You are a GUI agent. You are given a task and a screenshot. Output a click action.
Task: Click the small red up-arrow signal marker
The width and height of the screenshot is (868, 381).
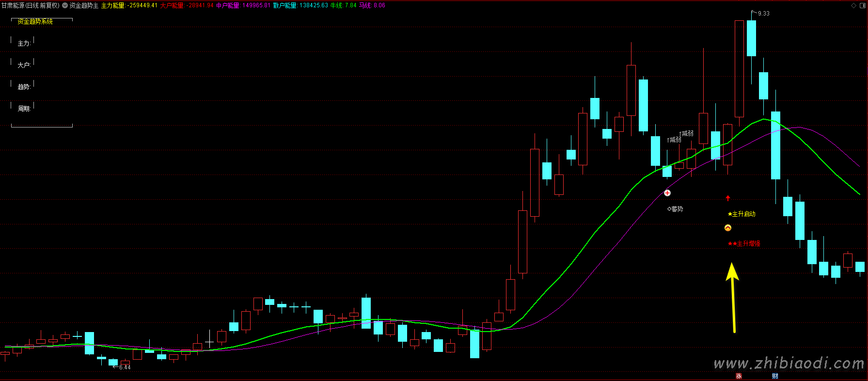727,198
